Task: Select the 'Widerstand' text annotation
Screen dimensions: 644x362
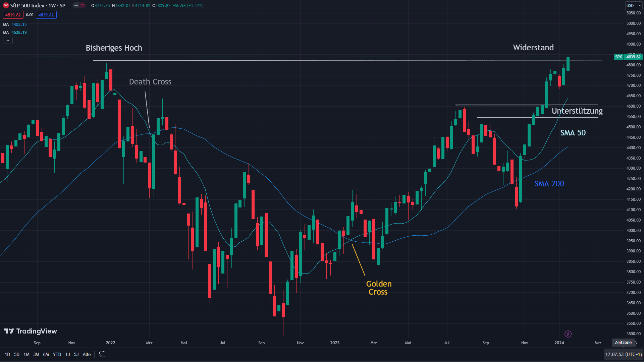Action: [x=533, y=48]
